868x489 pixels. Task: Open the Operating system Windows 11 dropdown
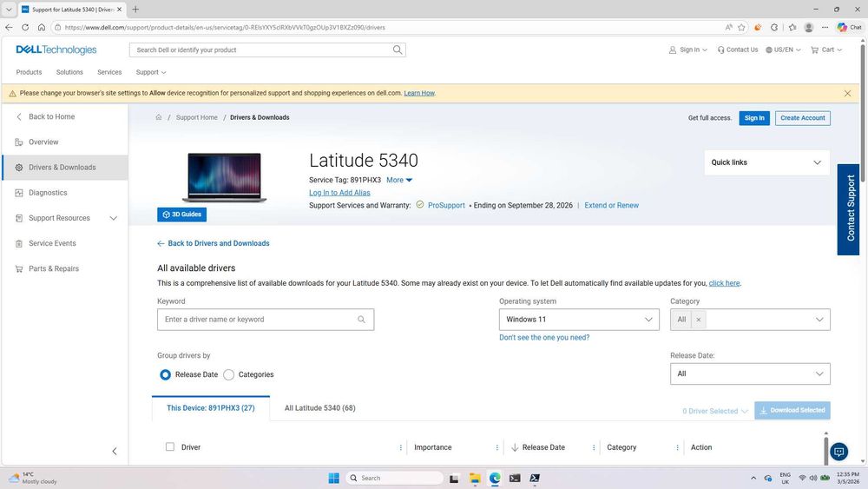[579, 320]
